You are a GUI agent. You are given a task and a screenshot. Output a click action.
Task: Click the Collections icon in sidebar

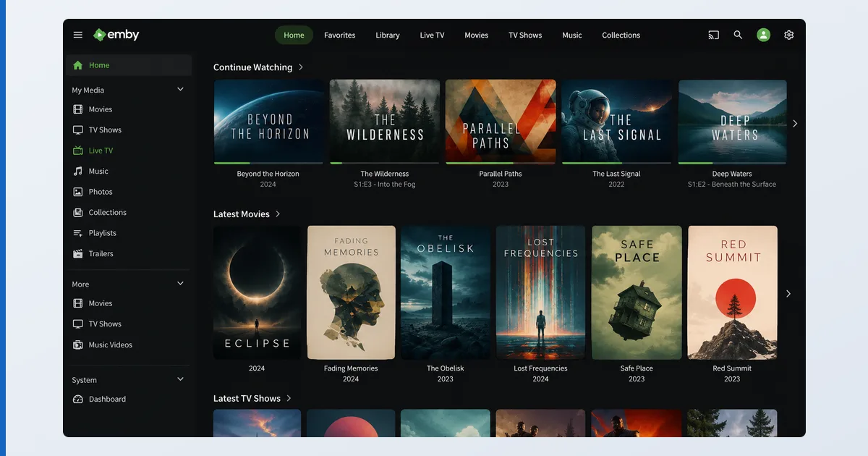[78, 213]
